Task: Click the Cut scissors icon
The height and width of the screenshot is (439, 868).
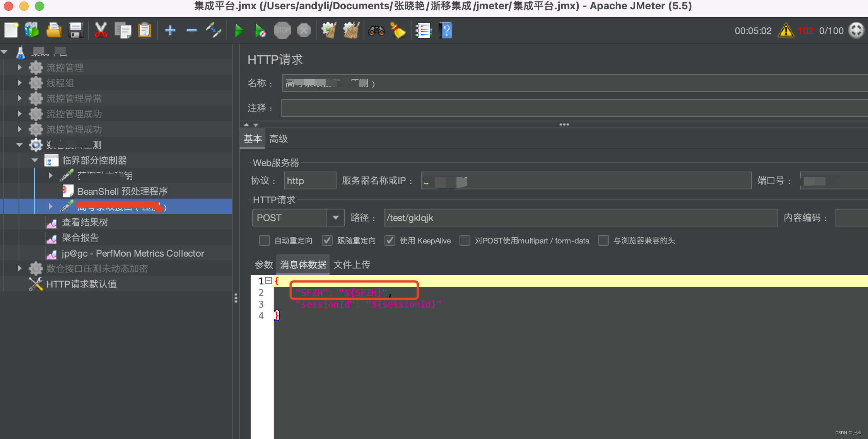Action: (x=101, y=31)
